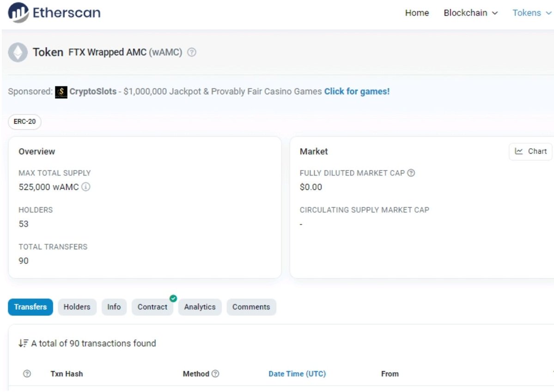Open the Analytics tab
Image resolution: width=554 pixels, height=392 pixels.
(x=200, y=307)
